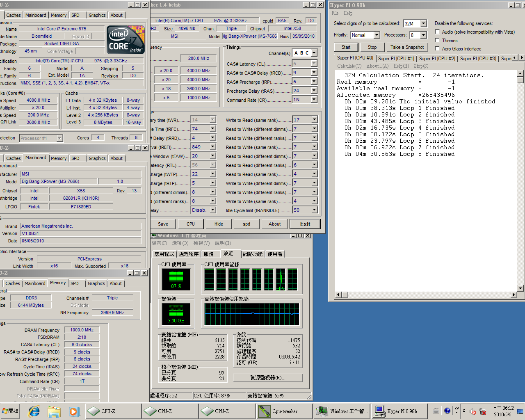Image resolution: width=525 pixels, height=420 pixels.
Task: Click the memory 3.30 GB gauge
Action: pos(176,314)
